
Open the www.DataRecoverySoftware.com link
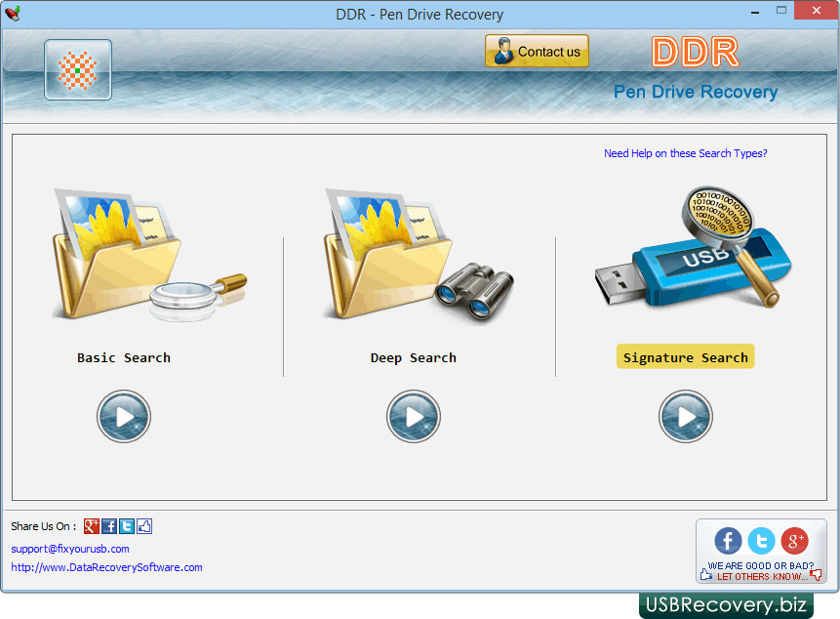point(106,567)
